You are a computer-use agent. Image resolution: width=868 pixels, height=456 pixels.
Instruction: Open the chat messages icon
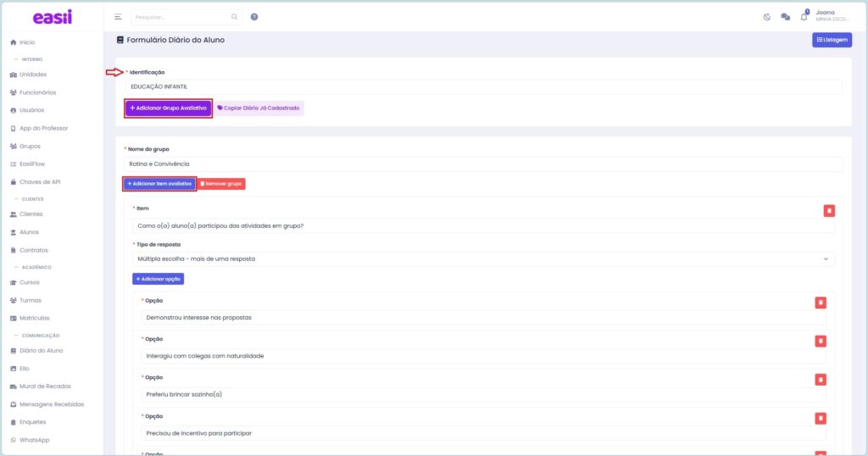(x=785, y=17)
